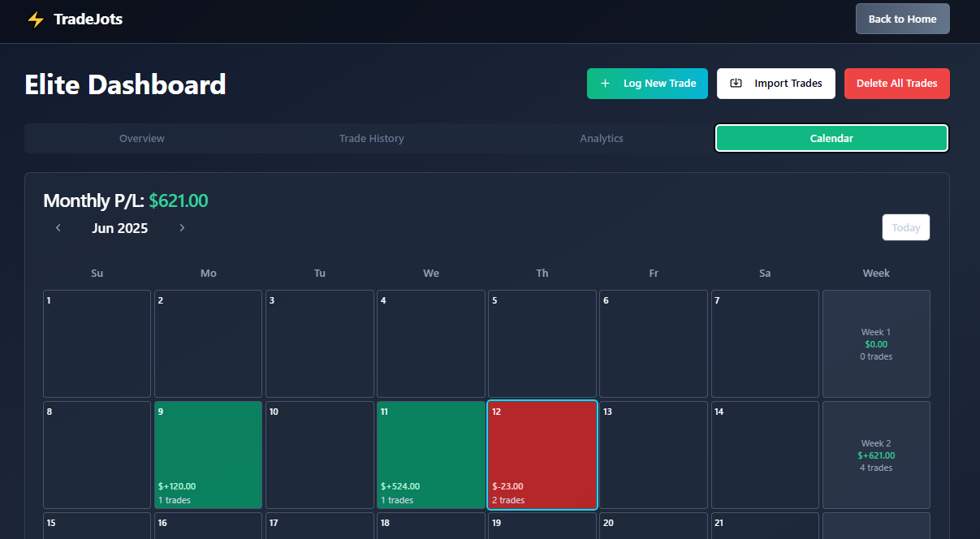
Task: Select calendar day 7
Action: [765, 344]
